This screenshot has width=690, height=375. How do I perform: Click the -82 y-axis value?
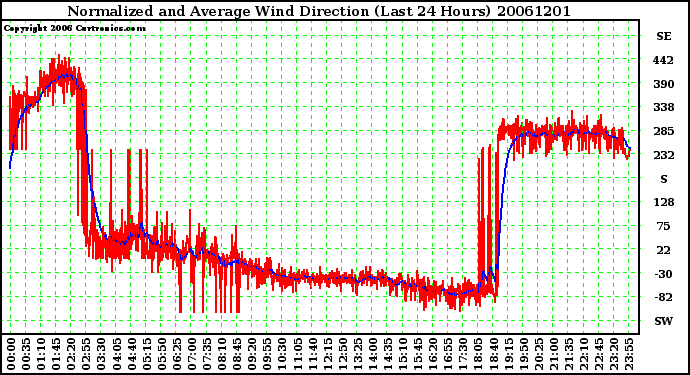pos(663,297)
